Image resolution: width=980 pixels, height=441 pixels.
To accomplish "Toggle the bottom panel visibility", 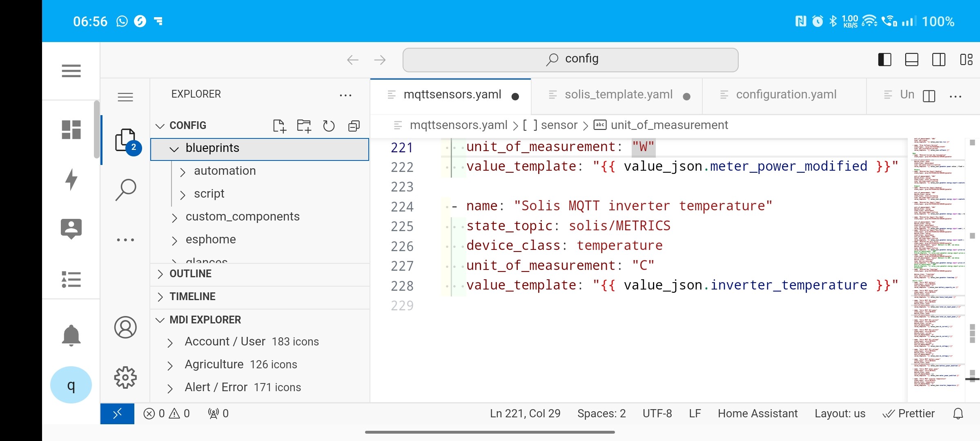I will tap(911, 60).
